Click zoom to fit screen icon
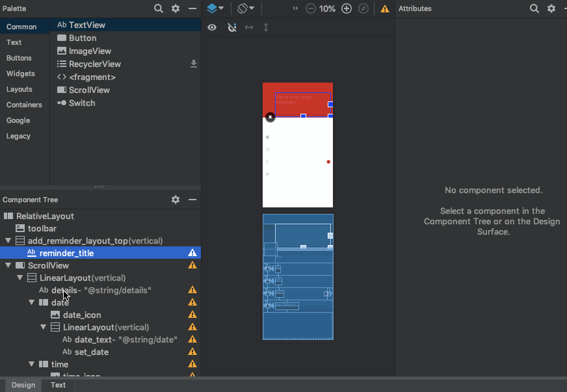The width and height of the screenshot is (567, 392). tap(363, 8)
